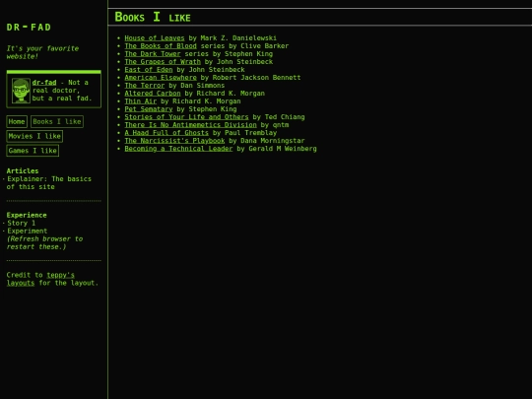
Task: Start Story 1 under Experience
Action: coord(22,223)
